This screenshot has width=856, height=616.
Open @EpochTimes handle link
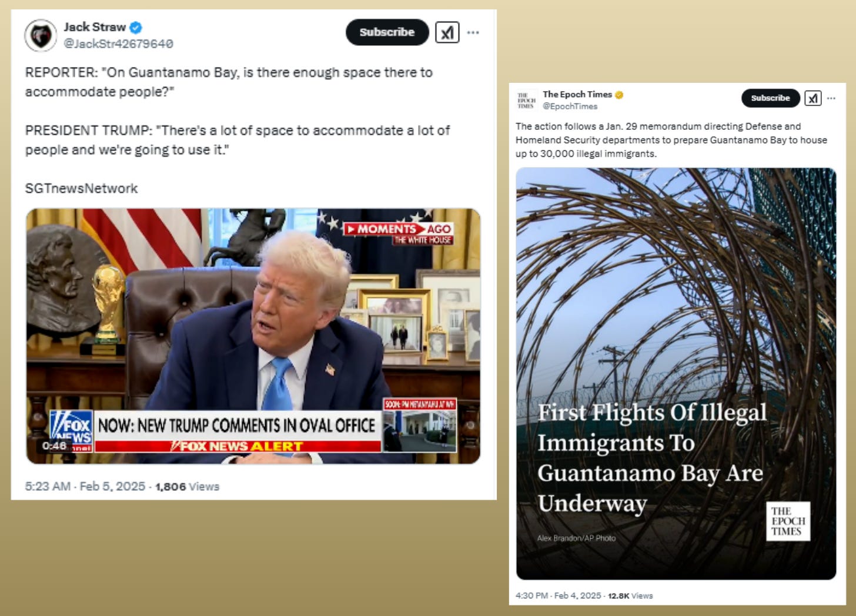570,106
